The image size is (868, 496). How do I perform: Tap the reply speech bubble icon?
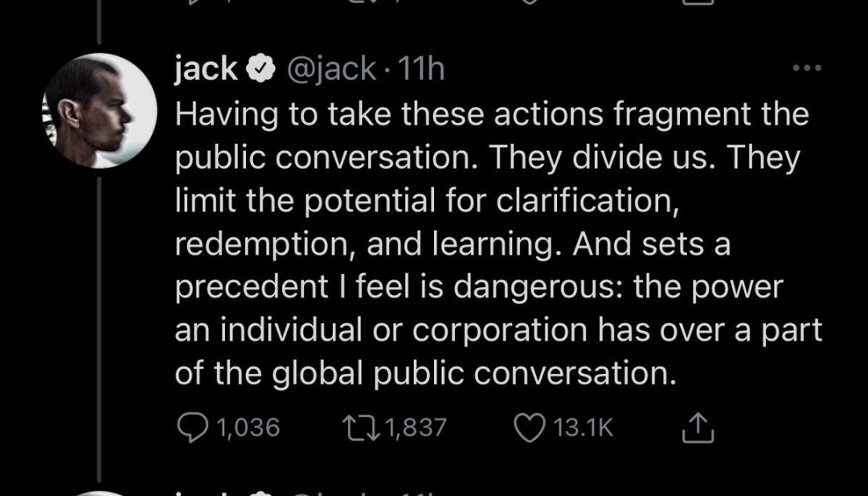coord(191,428)
